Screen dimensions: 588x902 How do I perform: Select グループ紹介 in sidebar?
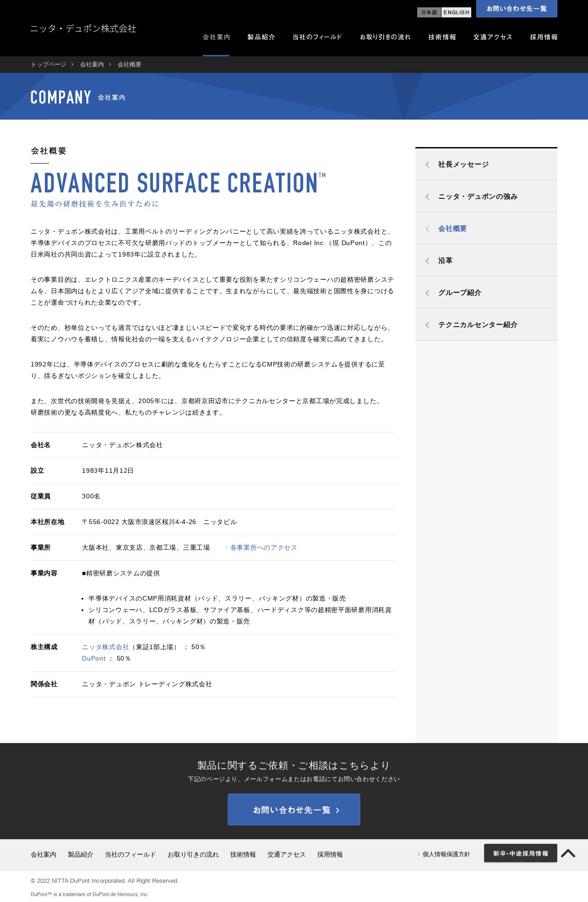[486, 293]
